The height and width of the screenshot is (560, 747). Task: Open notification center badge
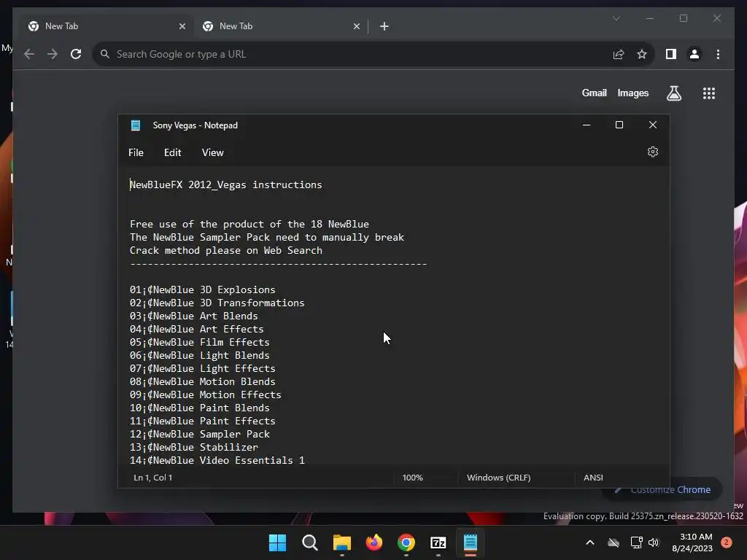pyautogui.click(x=726, y=542)
